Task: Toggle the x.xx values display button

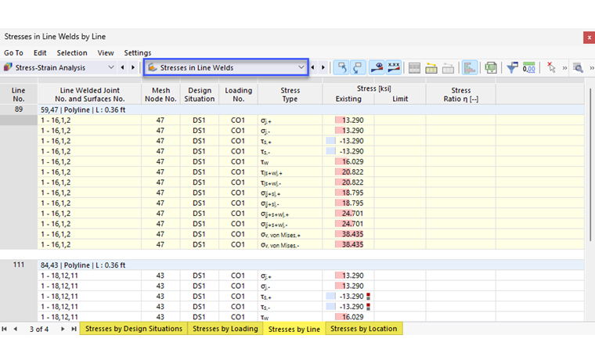Action: (394, 68)
